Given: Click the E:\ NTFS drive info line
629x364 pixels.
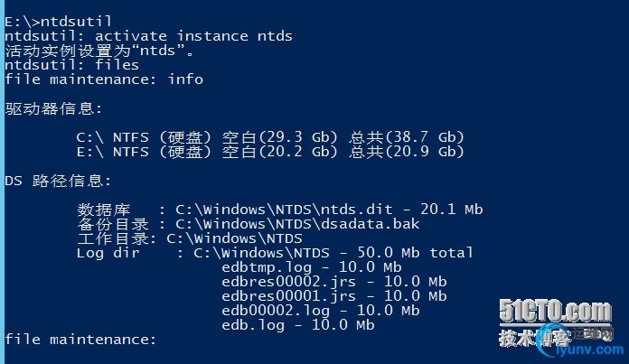Looking at the screenshot, I should click(x=270, y=152).
